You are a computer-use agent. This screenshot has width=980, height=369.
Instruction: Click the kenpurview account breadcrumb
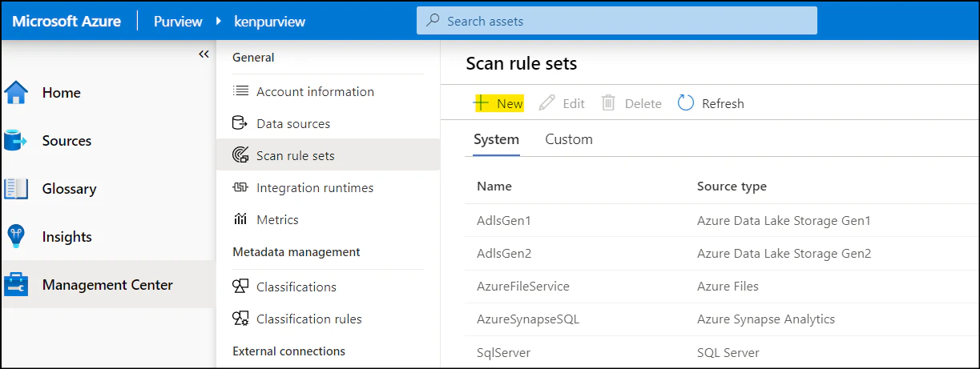click(x=270, y=21)
